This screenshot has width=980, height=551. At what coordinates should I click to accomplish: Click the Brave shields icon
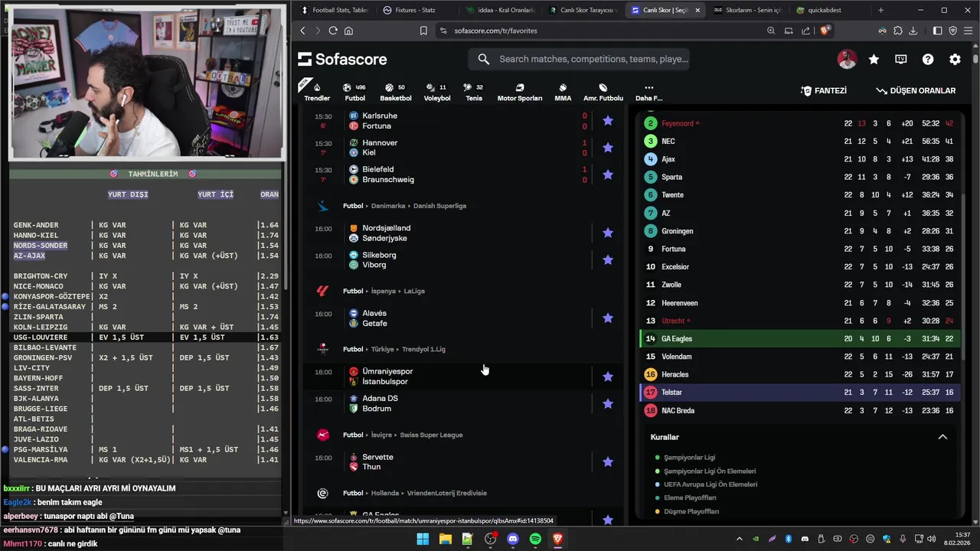click(x=825, y=31)
